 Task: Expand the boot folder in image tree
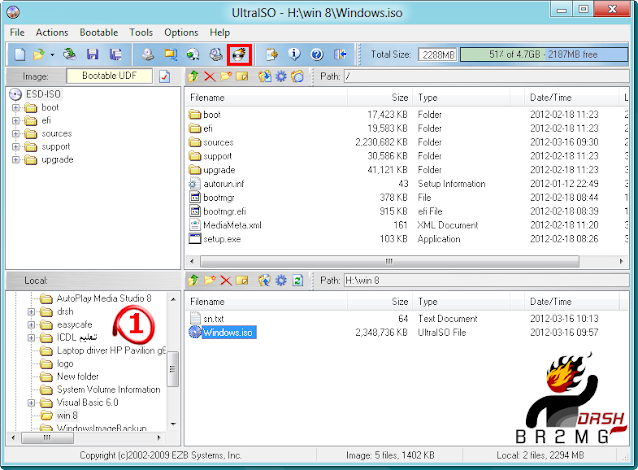tap(15, 108)
